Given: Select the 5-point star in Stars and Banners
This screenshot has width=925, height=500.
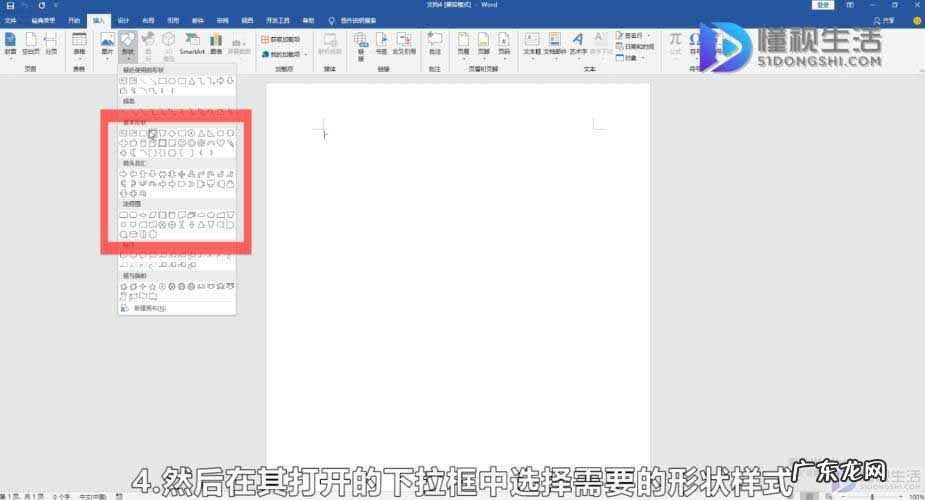Looking at the screenshot, I should 152,287.
